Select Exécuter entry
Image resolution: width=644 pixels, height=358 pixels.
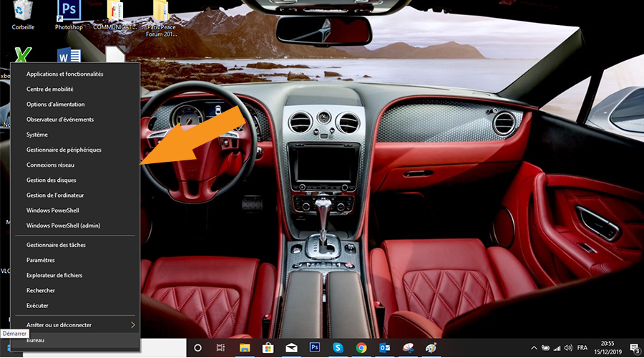coord(75,306)
